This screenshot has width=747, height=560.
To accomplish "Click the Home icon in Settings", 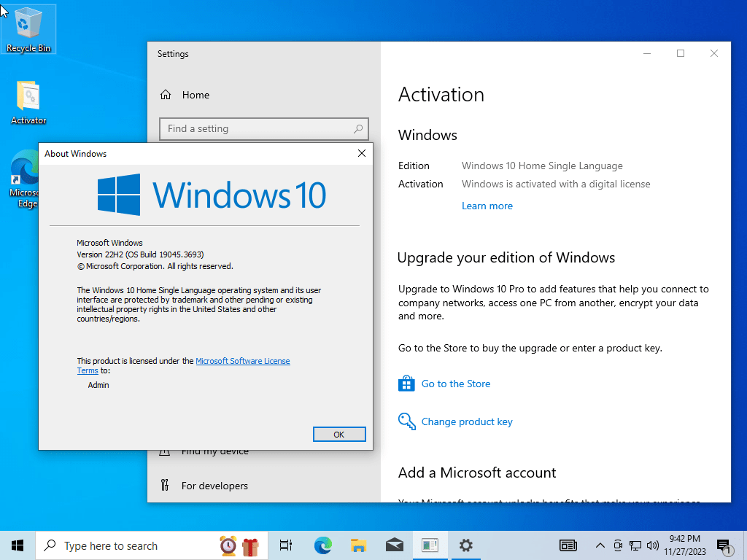I will tap(166, 95).
